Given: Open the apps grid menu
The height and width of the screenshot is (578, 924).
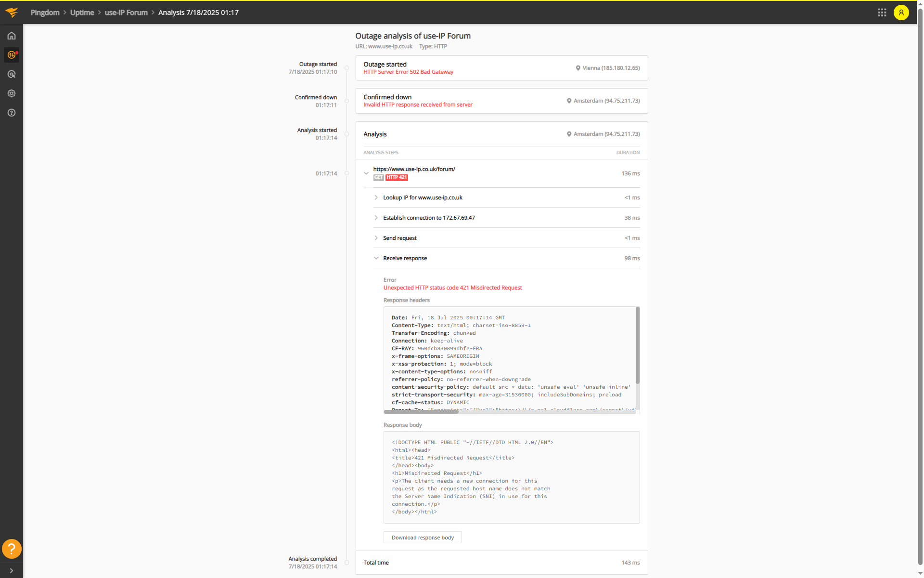Looking at the screenshot, I should [x=882, y=13].
